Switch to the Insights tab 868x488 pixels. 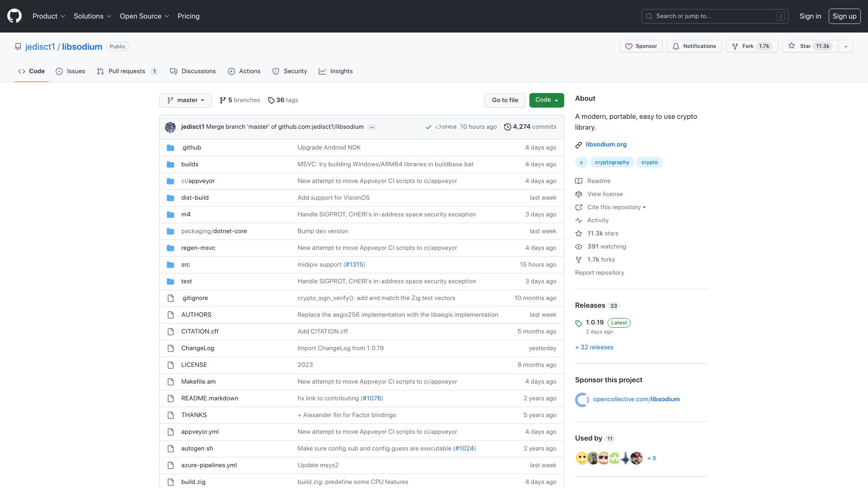point(335,71)
